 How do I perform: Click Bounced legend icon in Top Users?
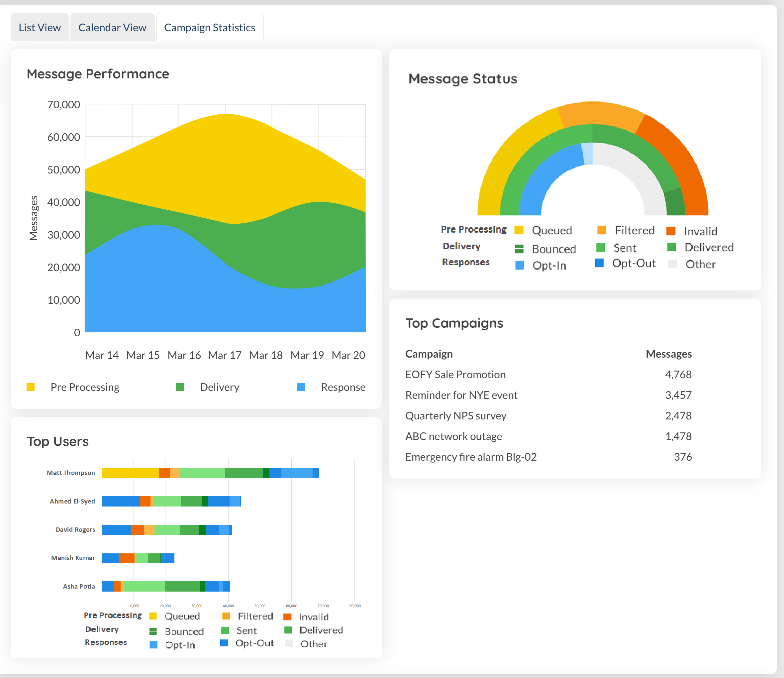click(x=153, y=631)
